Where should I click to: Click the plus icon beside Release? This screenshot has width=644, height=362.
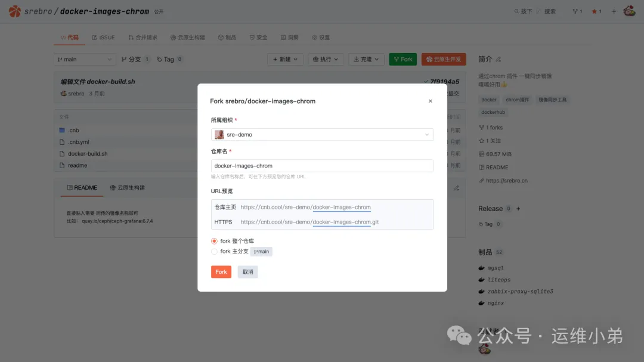(518, 209)
